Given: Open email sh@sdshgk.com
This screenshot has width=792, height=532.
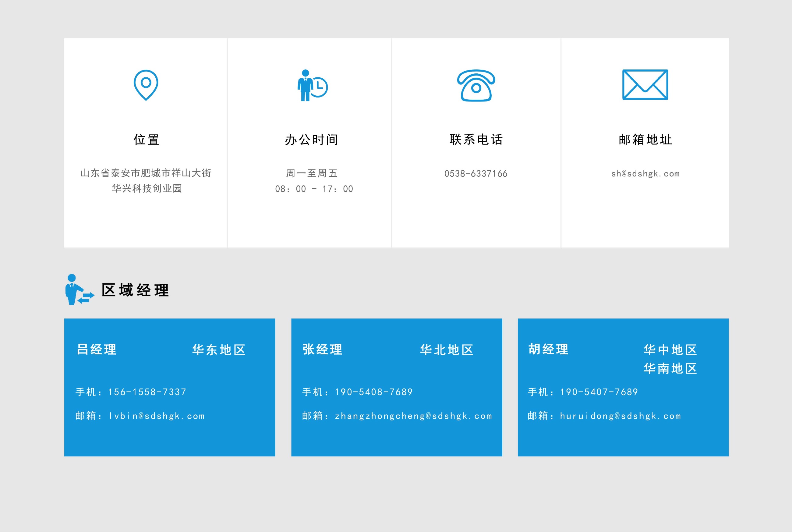Looking at the screenshot, I should (x=645, y=174).
